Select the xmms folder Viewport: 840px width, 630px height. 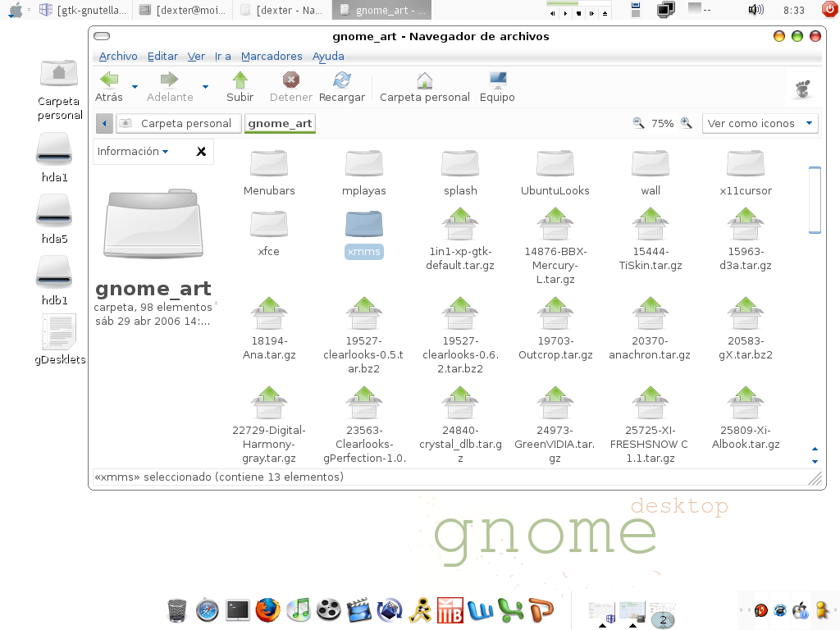click(x=363, y=235)
